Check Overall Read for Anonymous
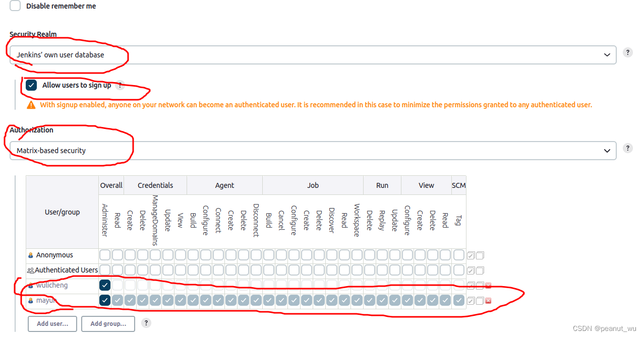Image resolution: width=644 pixels, height=337 pixels. [118, 255]
